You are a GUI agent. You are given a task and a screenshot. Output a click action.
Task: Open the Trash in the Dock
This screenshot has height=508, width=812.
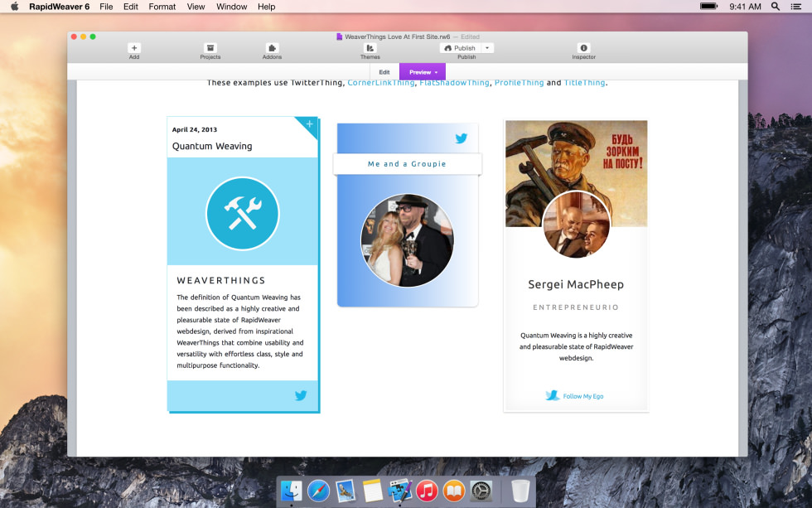point(520,491)
